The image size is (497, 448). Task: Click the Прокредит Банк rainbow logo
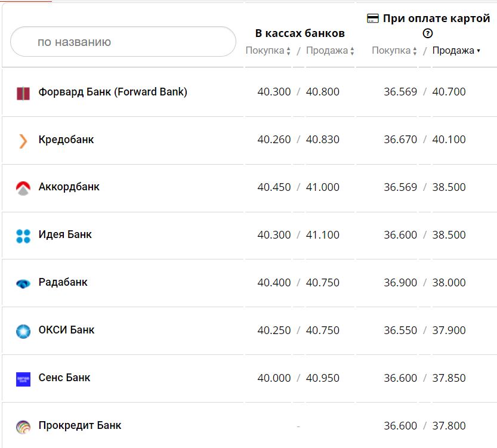[23, 427]
